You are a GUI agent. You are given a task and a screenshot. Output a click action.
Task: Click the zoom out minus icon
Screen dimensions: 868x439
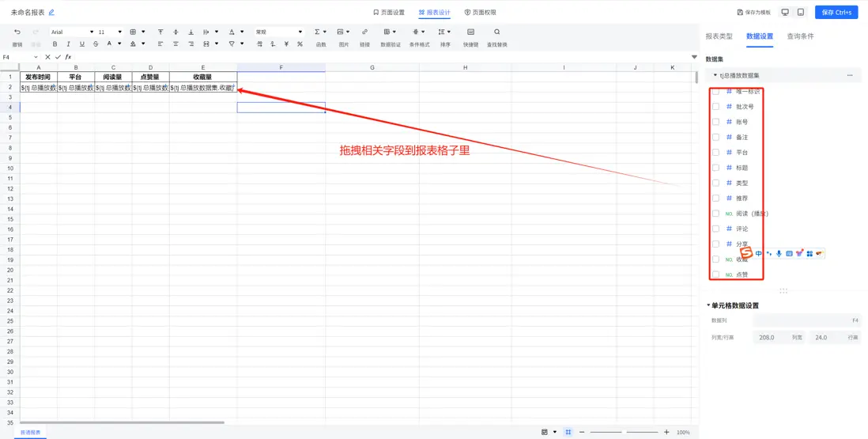click(x=582, y=432)
